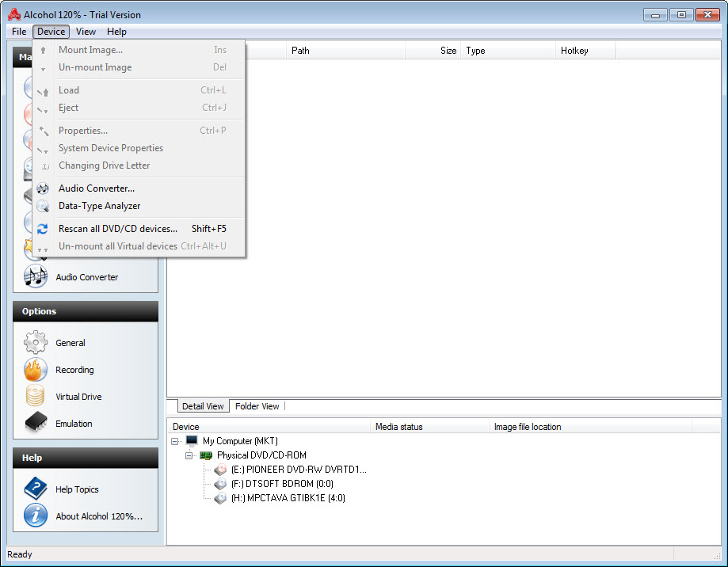Screen dimensions: 728x567
Task: Select the (F:) DTSOFT BDROM (0:0) row
Action: (282, 484)
